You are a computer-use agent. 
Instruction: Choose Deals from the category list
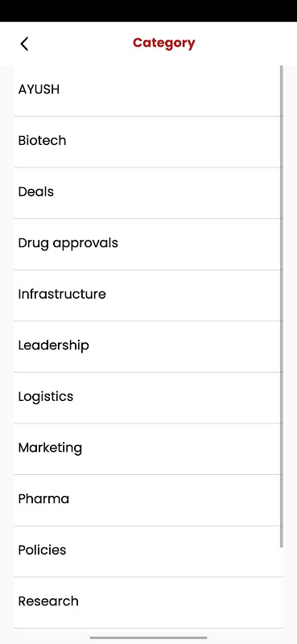148,193
